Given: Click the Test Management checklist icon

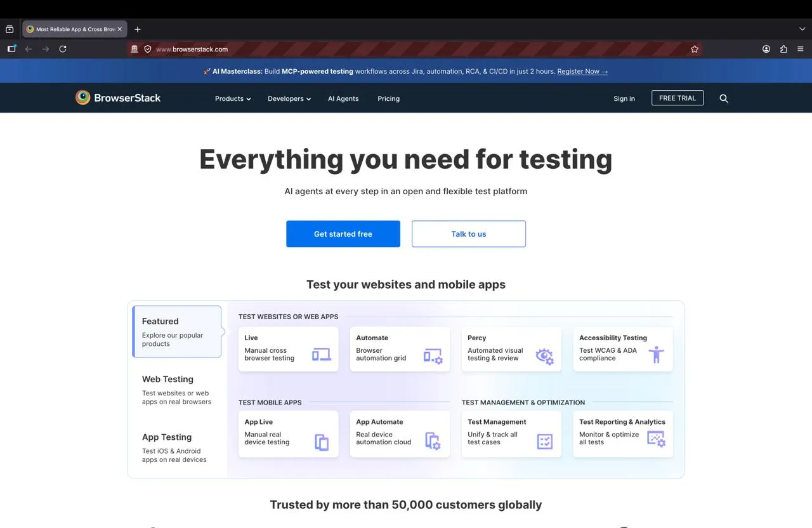Looking at the screenshot, I should [x=545, y=441].
